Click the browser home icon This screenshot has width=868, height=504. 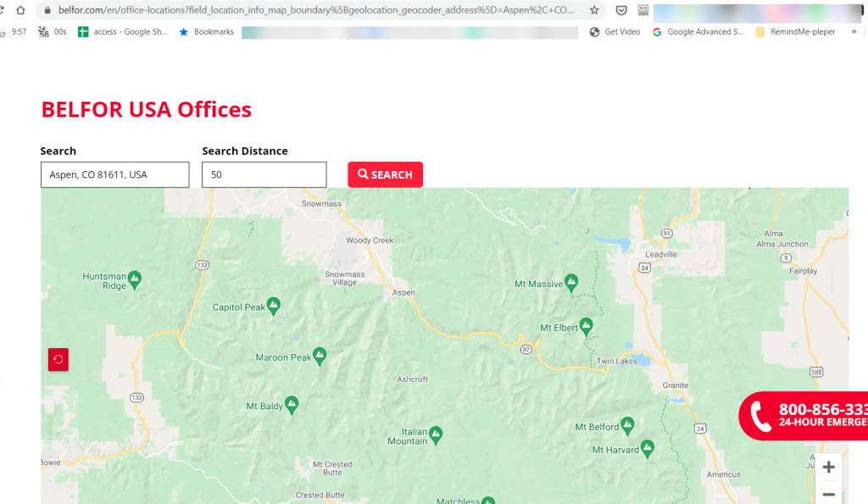[20, 10]
